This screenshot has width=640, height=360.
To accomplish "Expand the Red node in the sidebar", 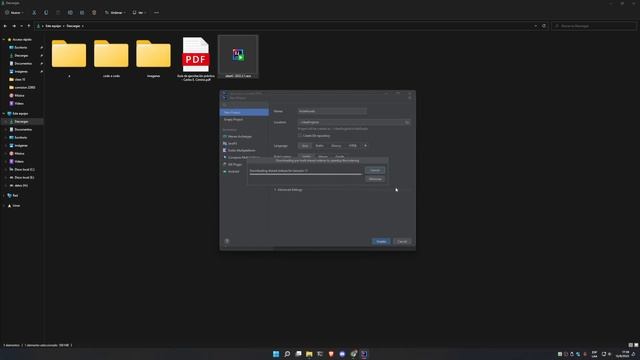I will click(x=4, y=196).
